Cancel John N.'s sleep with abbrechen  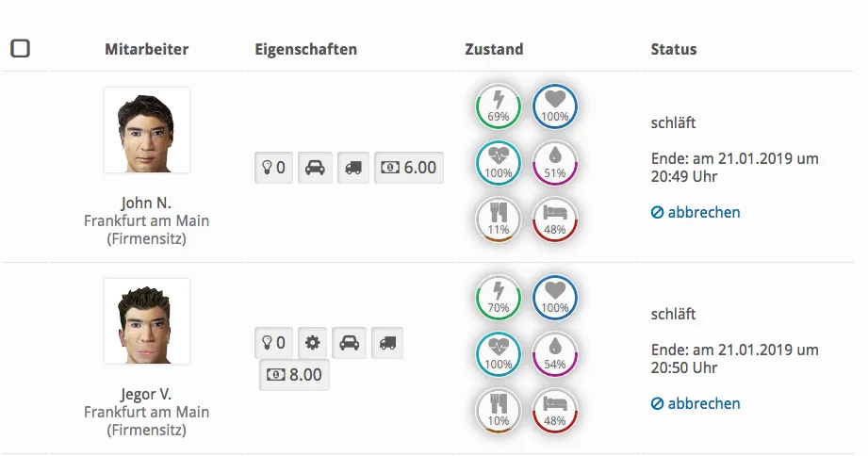[696, 212]
